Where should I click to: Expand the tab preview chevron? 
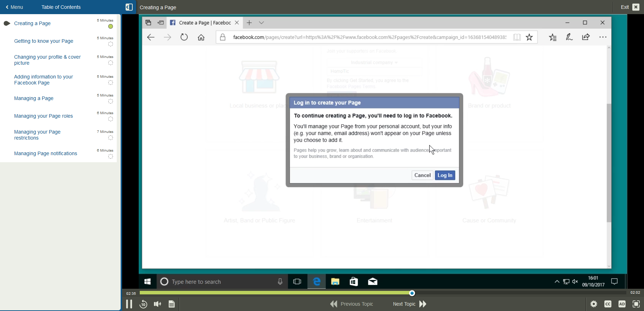(x=261, y=23)
